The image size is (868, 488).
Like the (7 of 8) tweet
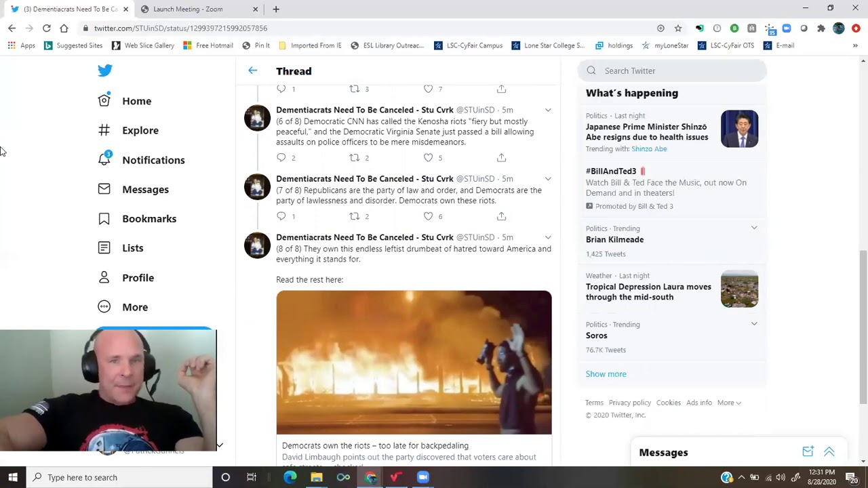(x=428, y=216)
